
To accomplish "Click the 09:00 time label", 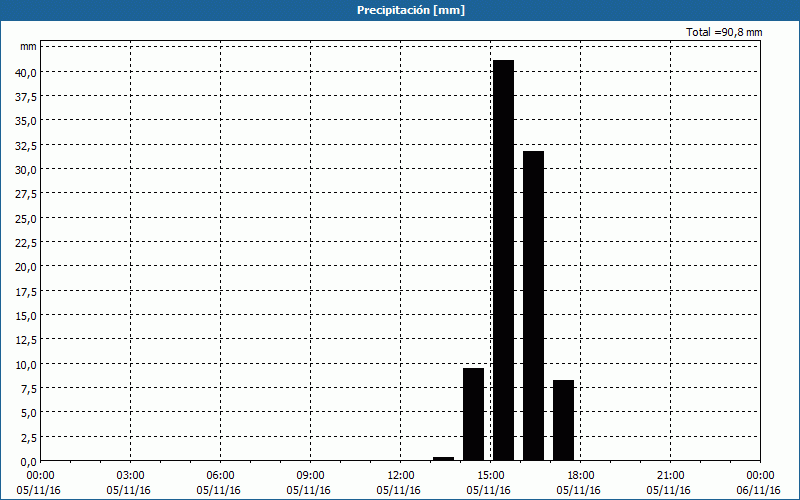I will coord(310,476).
